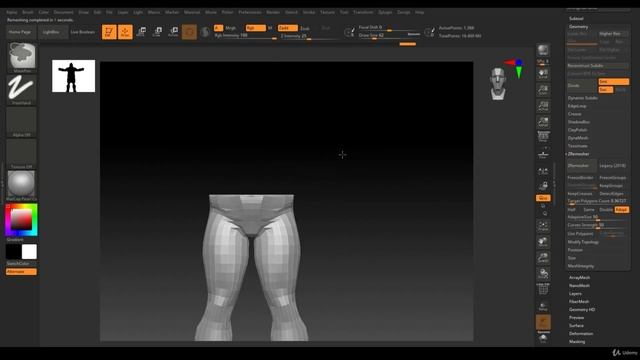Click the Divide button
640x360 pixels.
pyautogui.click(x=581, y=86)
